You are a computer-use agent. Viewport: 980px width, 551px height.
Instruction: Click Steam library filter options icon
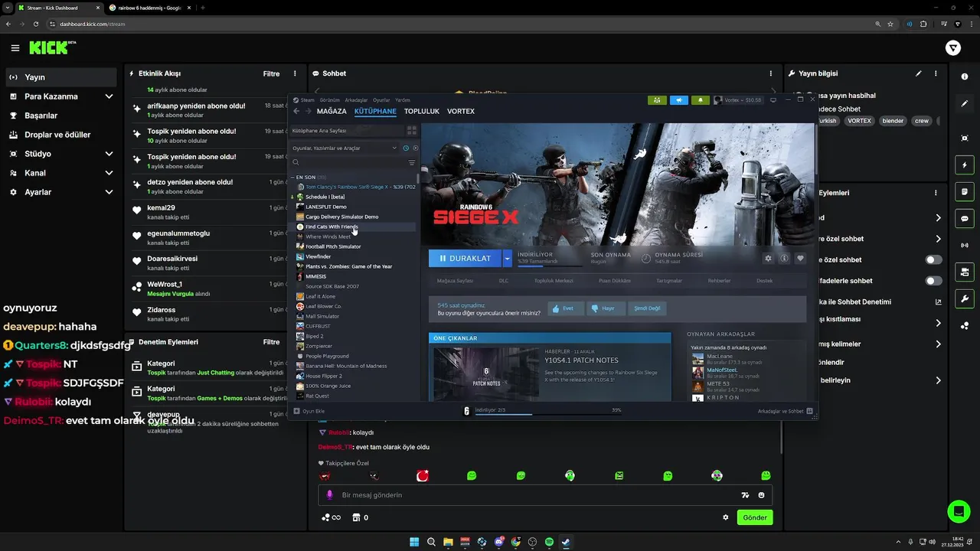412,162
